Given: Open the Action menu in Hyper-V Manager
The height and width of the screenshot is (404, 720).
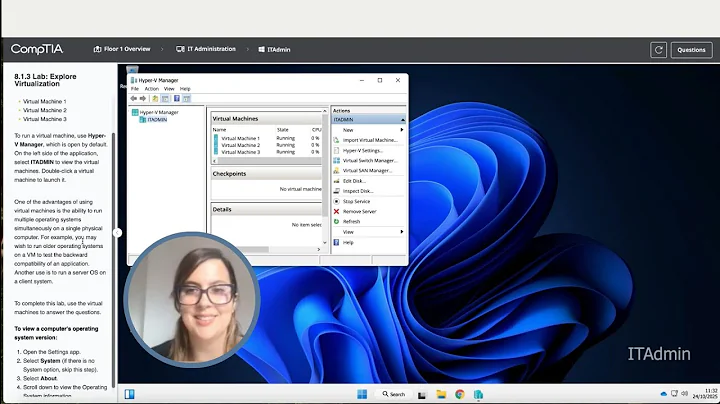Looking at the screenshot, I should [x=152, y=89].
